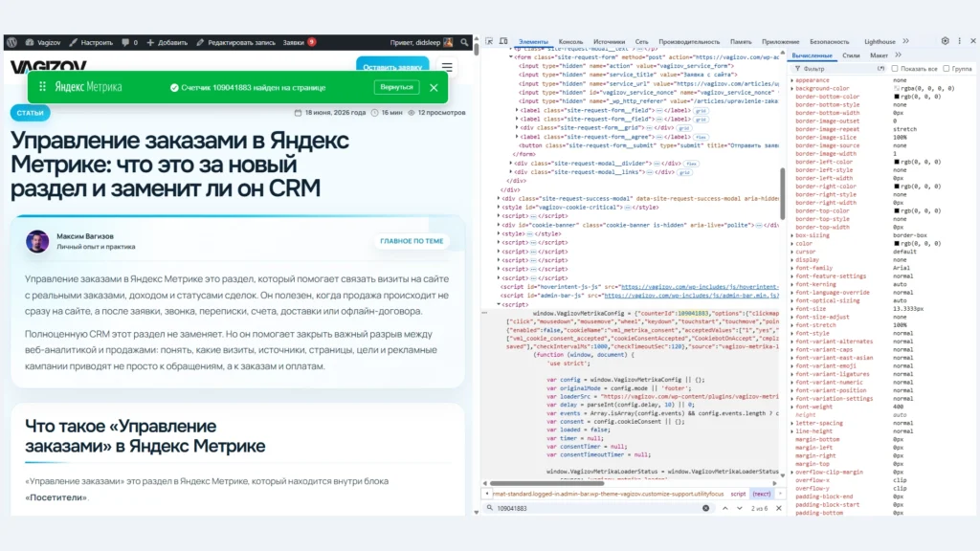Expand the background-color computed property

[792, 89]
